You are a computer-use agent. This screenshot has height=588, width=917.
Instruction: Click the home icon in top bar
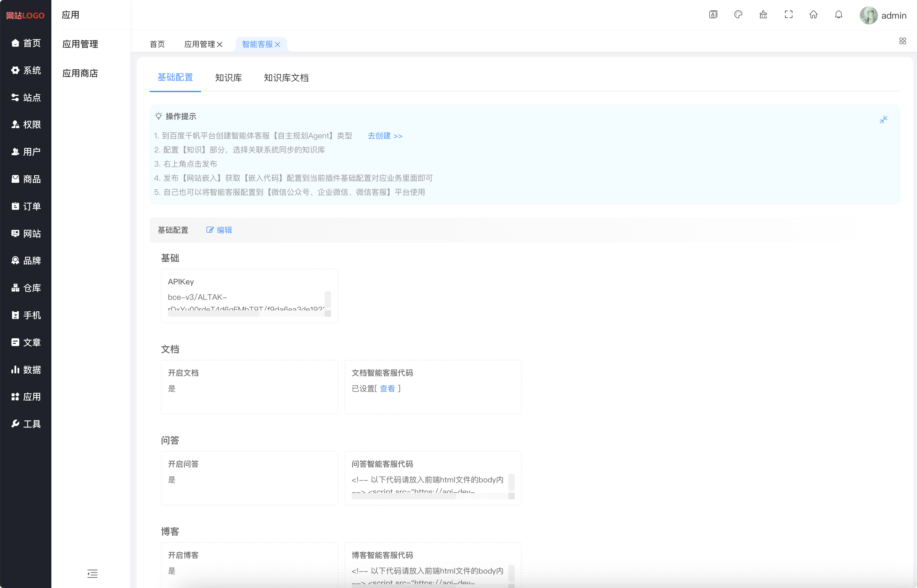(x=813, y=14)
